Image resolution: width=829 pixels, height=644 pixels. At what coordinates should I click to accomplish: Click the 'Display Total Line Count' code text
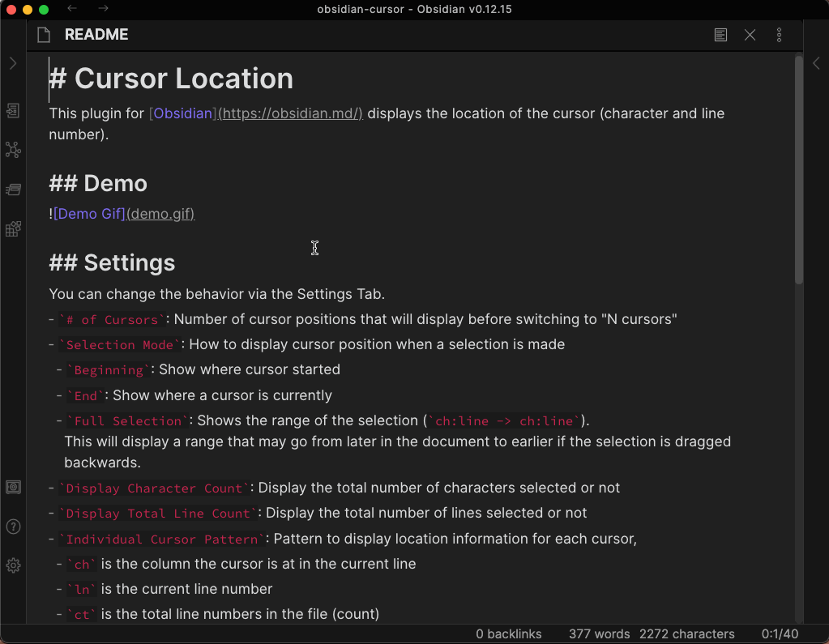[x=157, y=514]
